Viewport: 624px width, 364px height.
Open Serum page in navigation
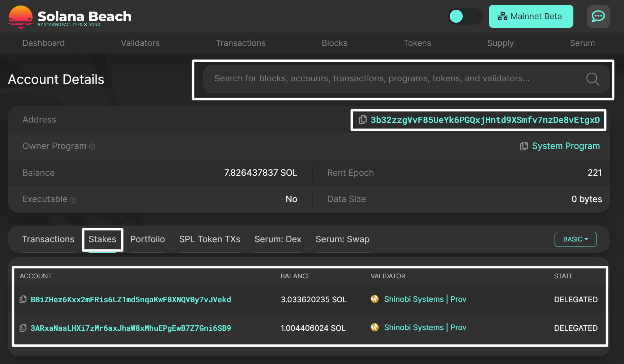(582, 43)
